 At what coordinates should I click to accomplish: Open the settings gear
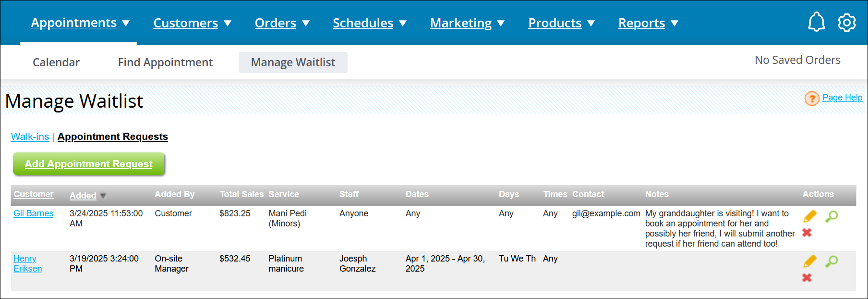(x=847, y=23)
